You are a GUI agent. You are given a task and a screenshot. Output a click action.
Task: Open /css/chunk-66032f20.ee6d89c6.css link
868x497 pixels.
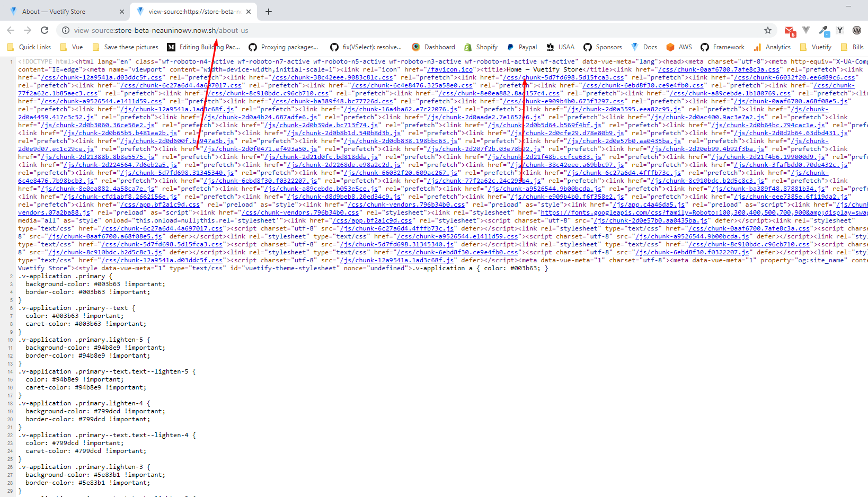[x=794, y=77]
